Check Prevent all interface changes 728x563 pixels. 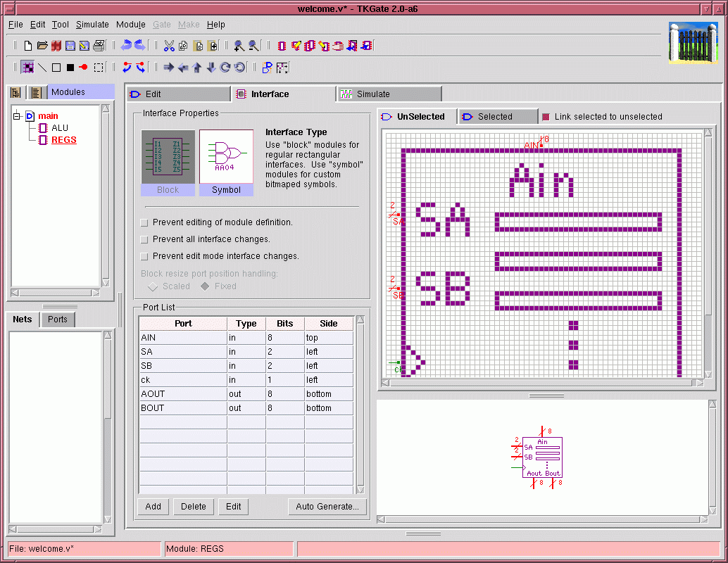[x=145, y=239]
